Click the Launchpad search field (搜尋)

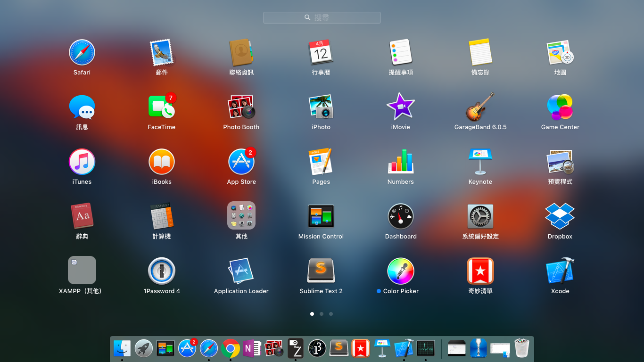pos(322,17)
